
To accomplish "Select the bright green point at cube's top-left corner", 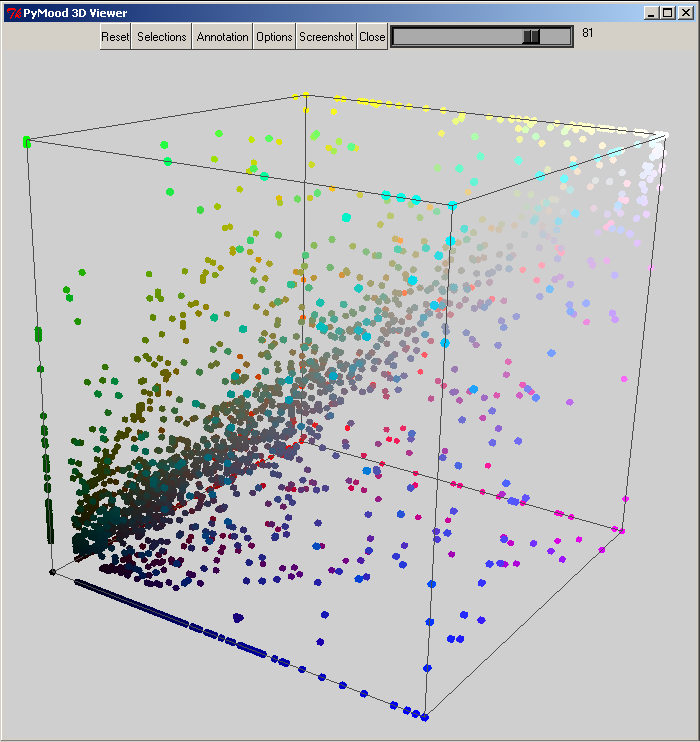I will coord(27,141).
